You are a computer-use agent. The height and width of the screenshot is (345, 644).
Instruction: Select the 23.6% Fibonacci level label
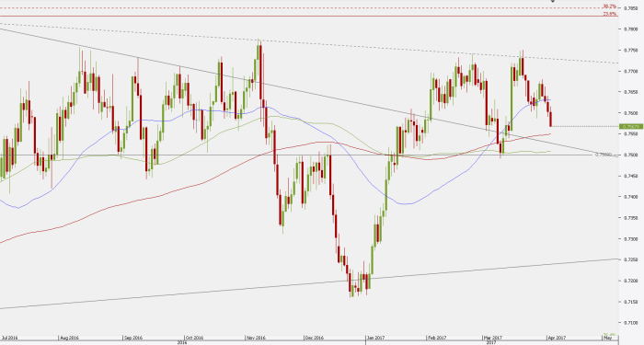(609, 14)
